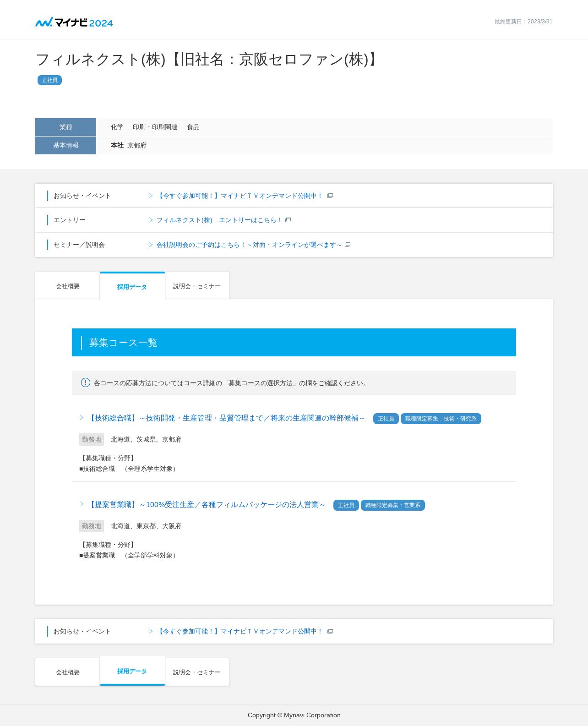The width and height of the screenshot is (588, 726).
Task: Click external-link icon beside bottom マイナビTV announcement
Action: (330, 631)
